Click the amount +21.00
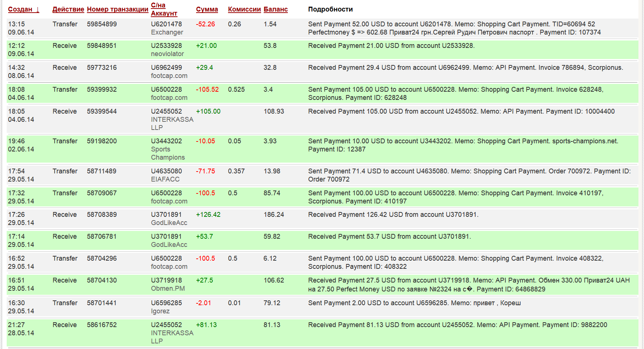 206,46
